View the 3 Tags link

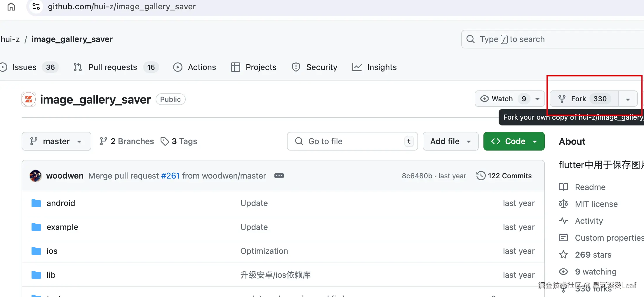point(179,141)
